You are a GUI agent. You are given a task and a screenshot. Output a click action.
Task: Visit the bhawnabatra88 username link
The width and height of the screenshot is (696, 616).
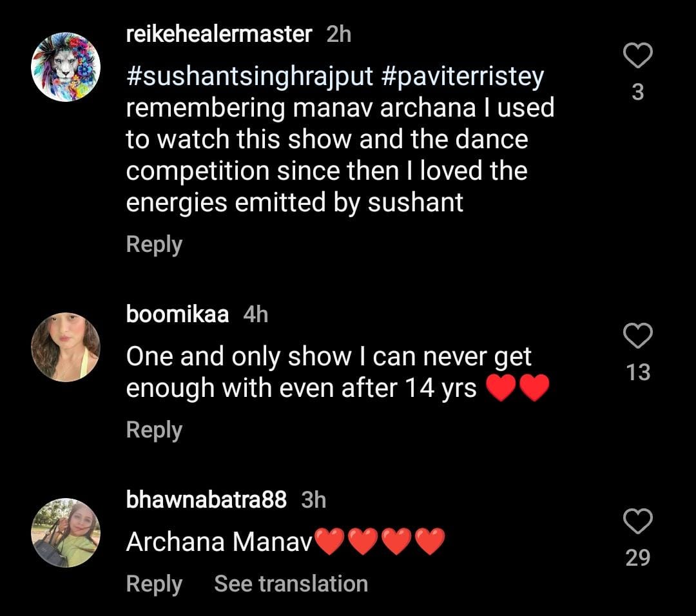point(206,500)
